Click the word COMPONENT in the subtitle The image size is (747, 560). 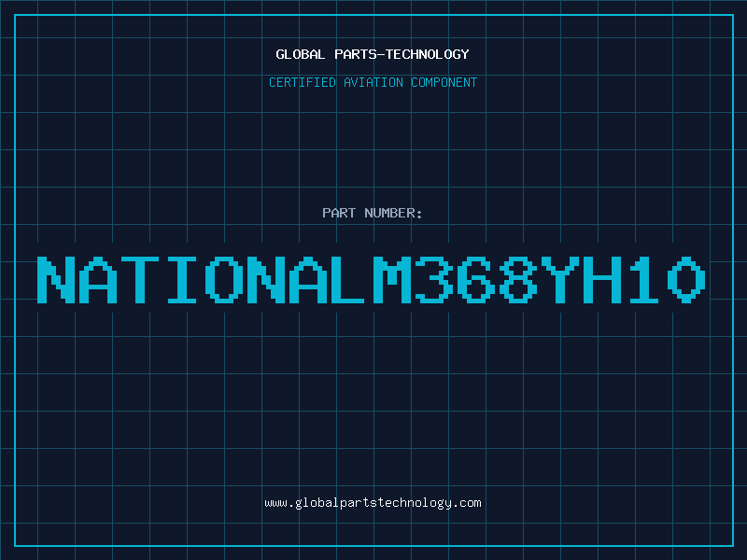[444, 82]
